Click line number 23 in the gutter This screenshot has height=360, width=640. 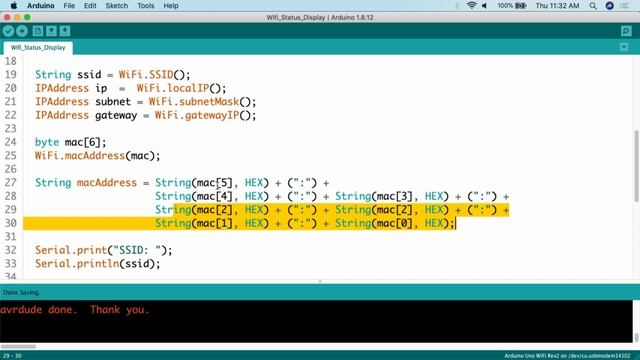point(11,129)
